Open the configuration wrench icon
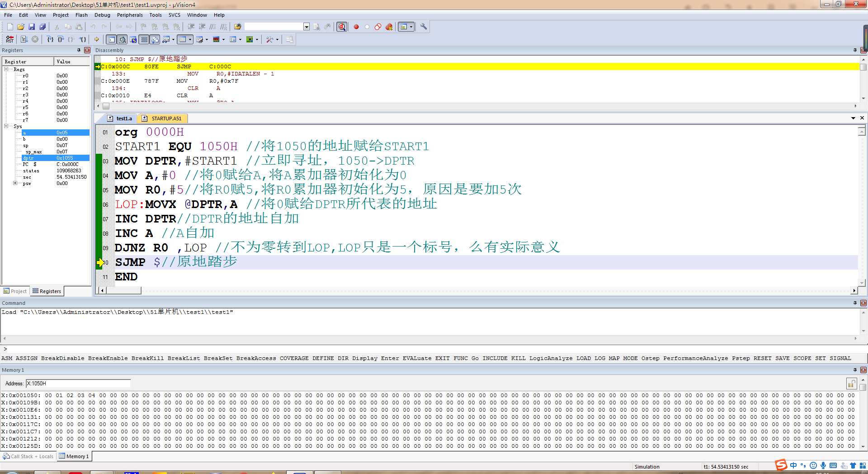Image resolution: width=868 pixels, height=474 pixels. pos(424,27)
